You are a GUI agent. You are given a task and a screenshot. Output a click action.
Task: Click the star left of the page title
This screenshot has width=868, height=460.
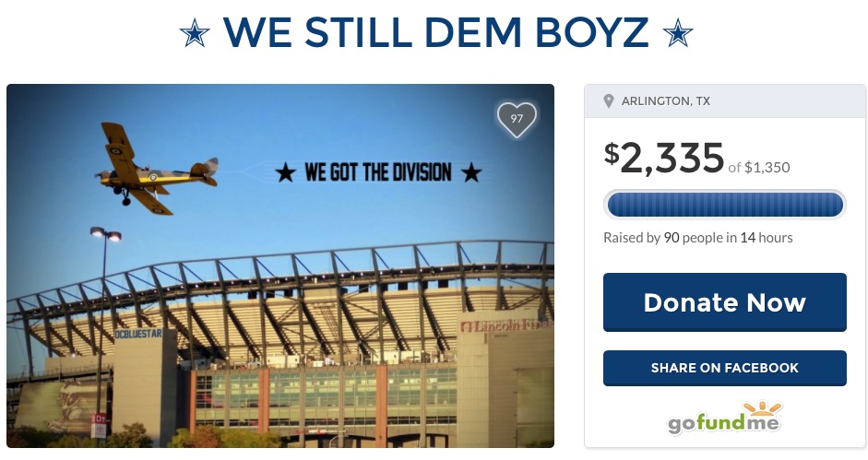[x=195, y=35]
